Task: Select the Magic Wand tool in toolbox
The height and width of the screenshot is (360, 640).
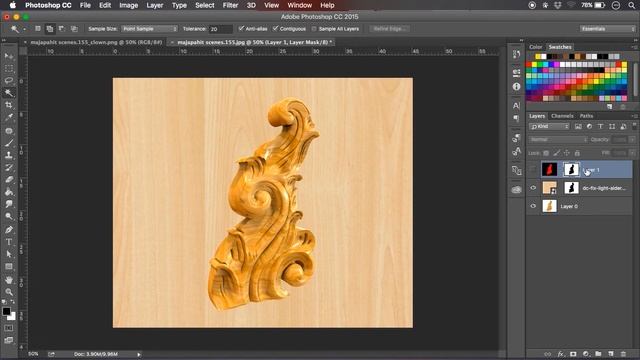Action: (x=9, y=93)
